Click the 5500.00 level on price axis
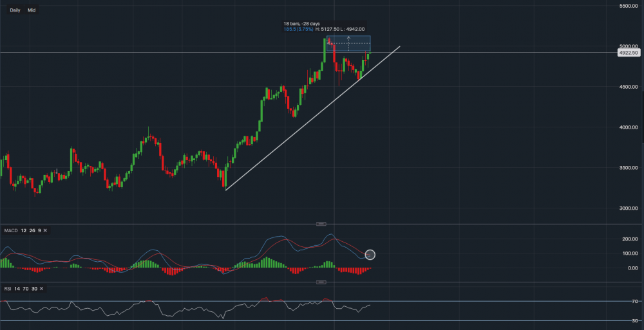Screen dimensions: 644x330 [x=629, y=6]
